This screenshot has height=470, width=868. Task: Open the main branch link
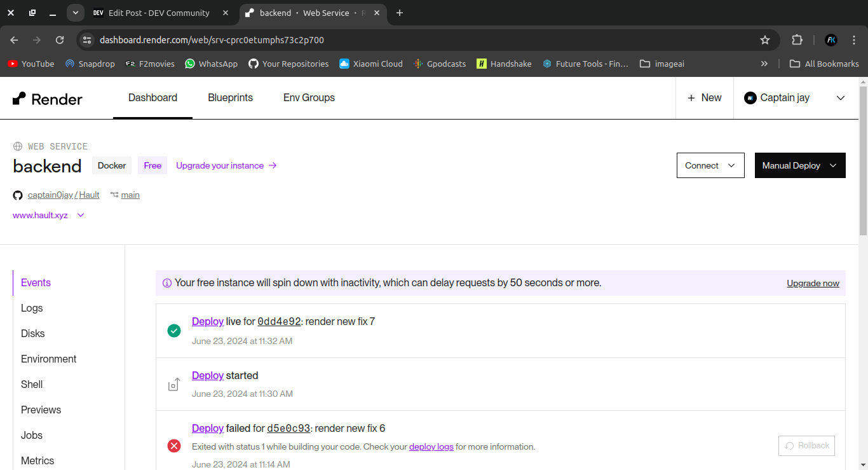coord(130,195)
